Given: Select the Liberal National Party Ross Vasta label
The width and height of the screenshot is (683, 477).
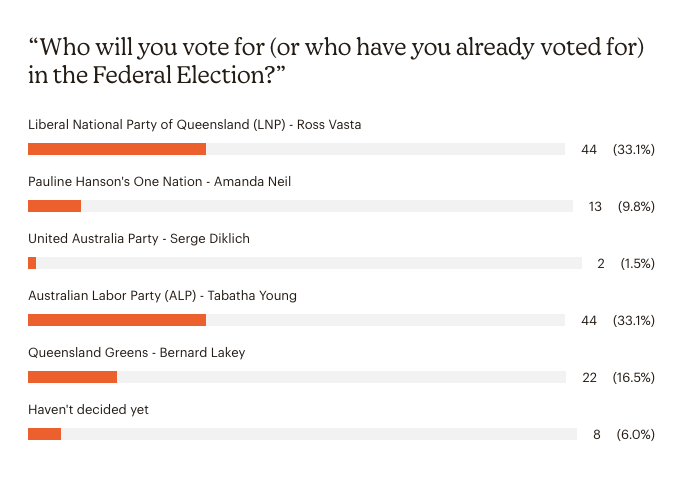Looking at the screenshot, I should pos(195,125).
